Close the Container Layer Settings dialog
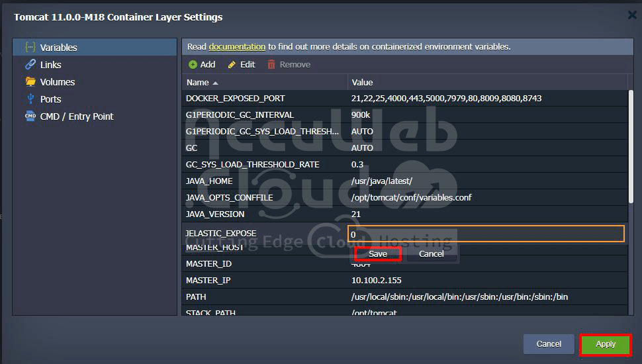The image size is (642, 364). (632, 15)
